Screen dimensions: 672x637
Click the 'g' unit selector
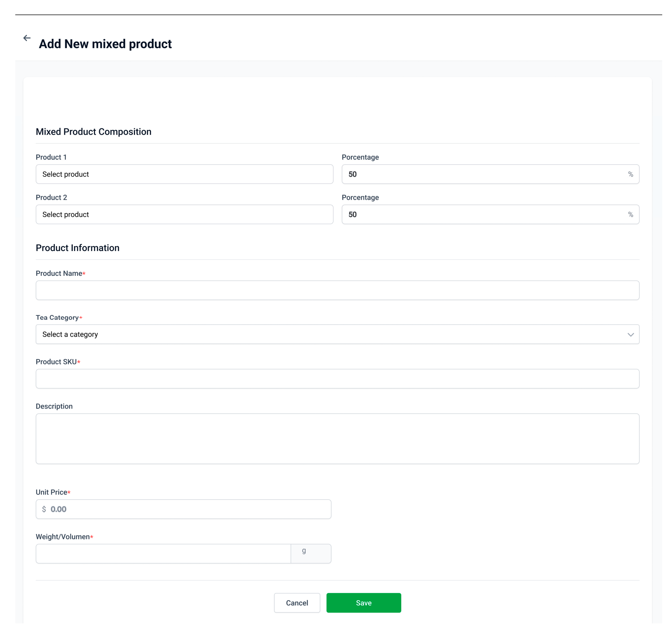pyautogui.click(x=311, y=554)
